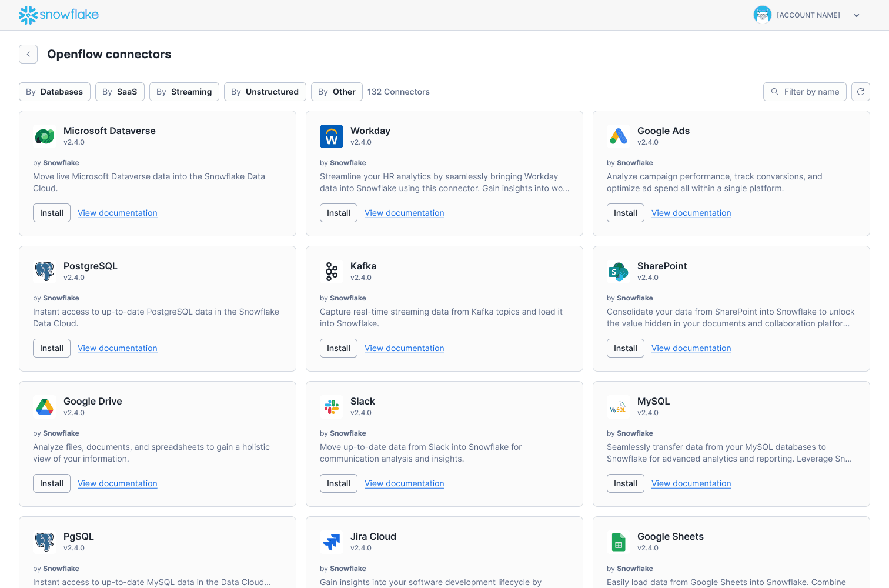Click the Workday connector icon
This screenshot has height=588, width=889.
pos(332,136)
